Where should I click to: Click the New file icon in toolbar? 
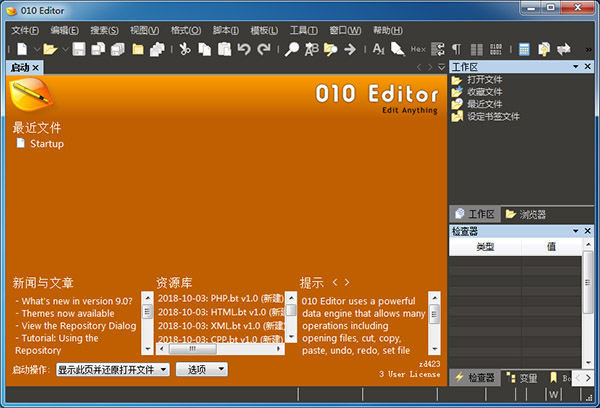coord(22,49)
